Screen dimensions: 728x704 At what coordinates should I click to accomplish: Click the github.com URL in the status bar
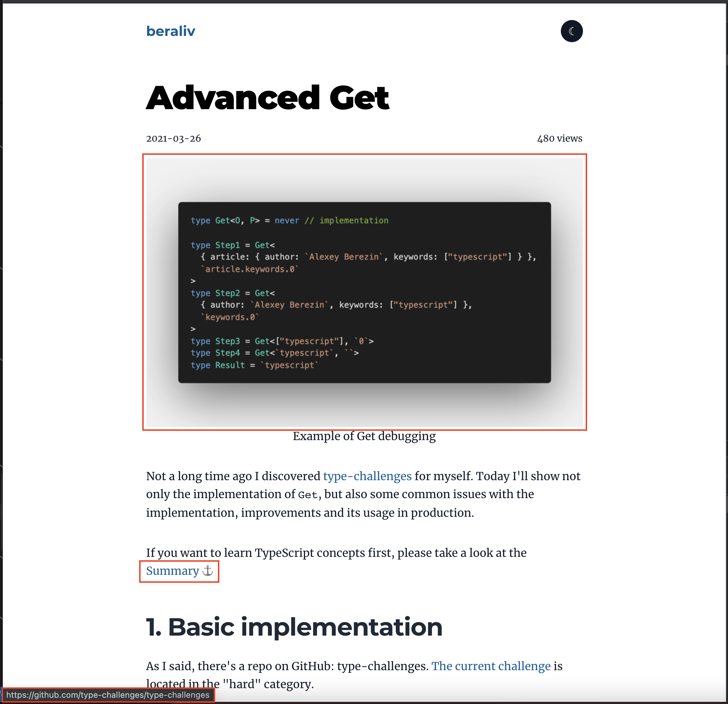tap(108, 695)
